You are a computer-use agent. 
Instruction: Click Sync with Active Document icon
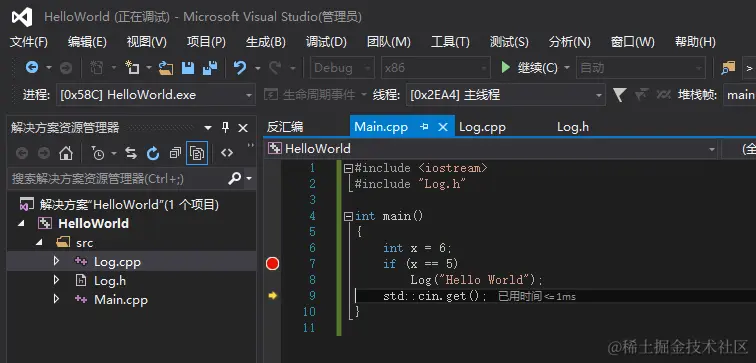[131, 153]
